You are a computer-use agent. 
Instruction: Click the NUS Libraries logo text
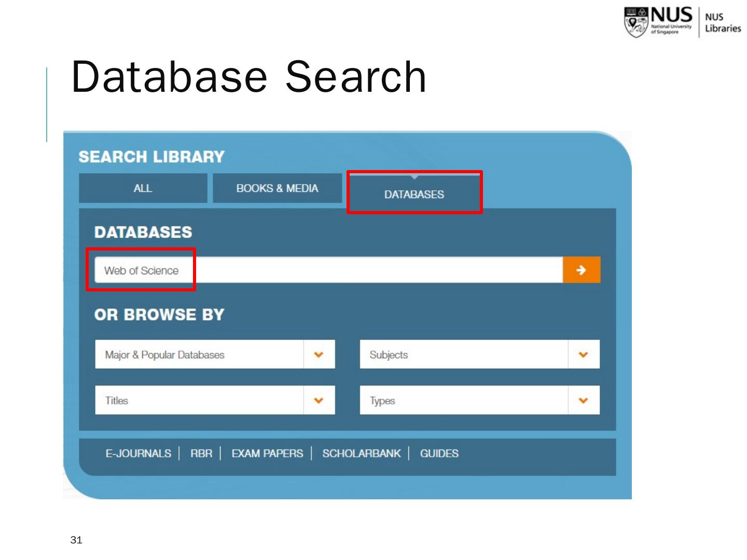click(722, 23)
